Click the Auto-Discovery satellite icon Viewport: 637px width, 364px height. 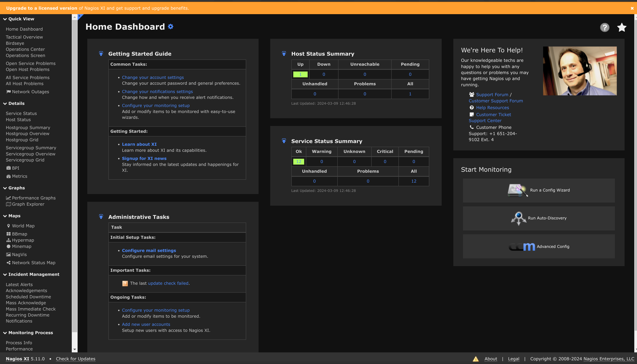click(x=518, y=218)
